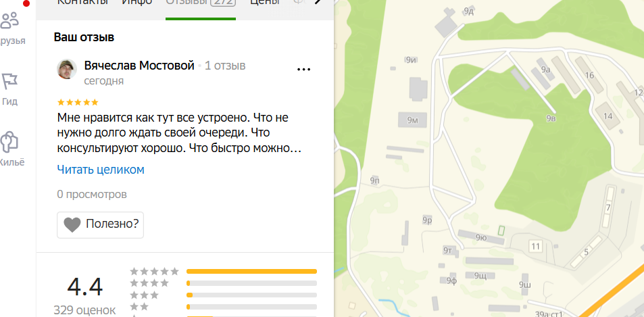Image resolution: width=644 pixels, height=317 pixels.
Task: Click the 9т label on the map
Action: [447, 250]
